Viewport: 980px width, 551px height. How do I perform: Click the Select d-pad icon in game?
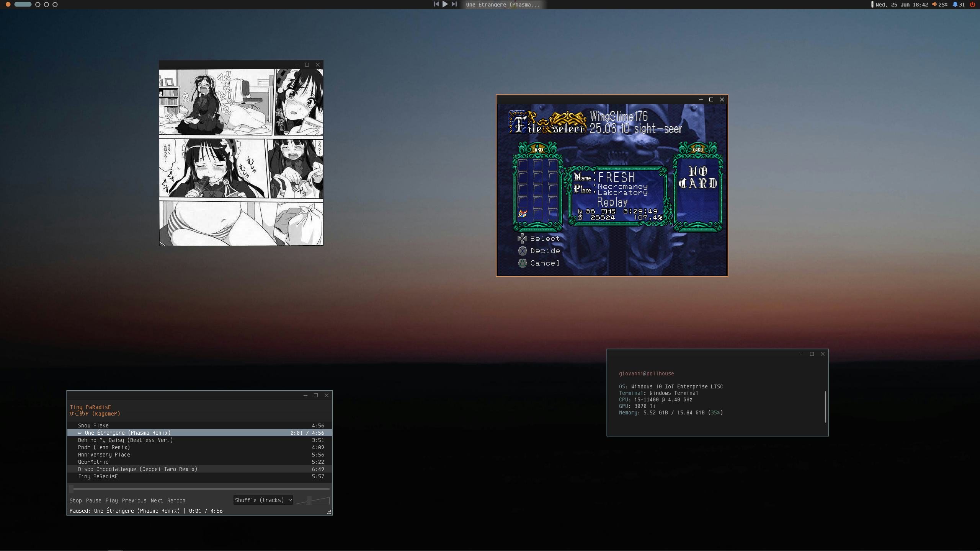coord(522,238)
